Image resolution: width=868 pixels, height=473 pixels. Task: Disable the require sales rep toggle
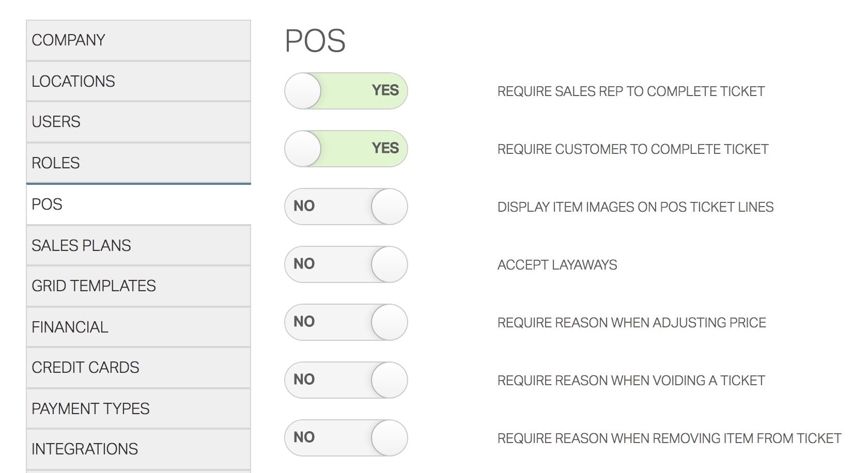345,90
